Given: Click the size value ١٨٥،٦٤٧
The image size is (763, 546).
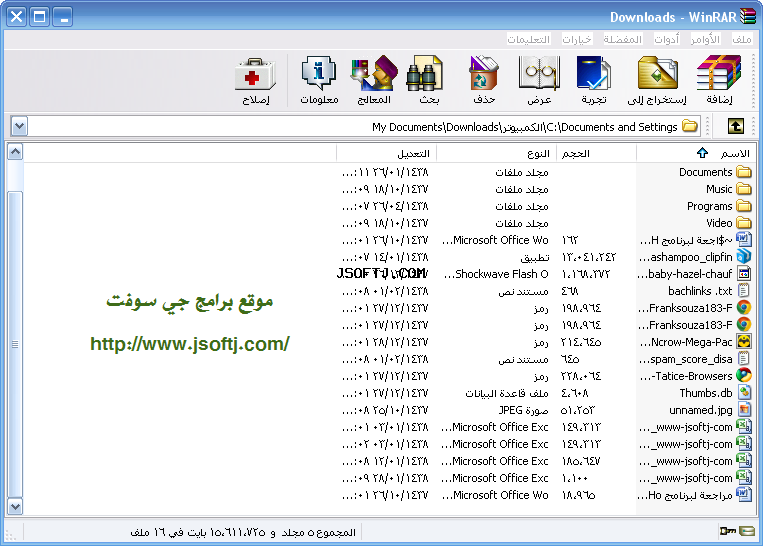Looking at the screenshot, I should (581, 461).
